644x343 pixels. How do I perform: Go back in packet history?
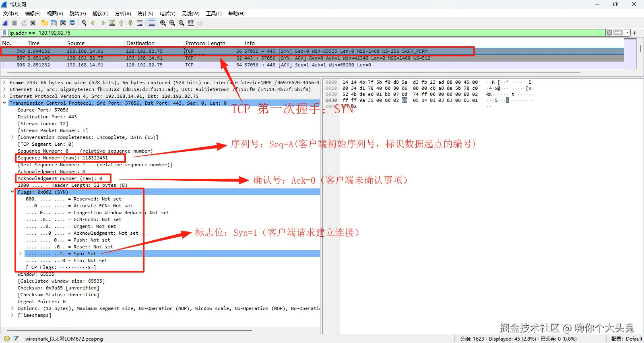pyautogui.click(x=93, y=23)
